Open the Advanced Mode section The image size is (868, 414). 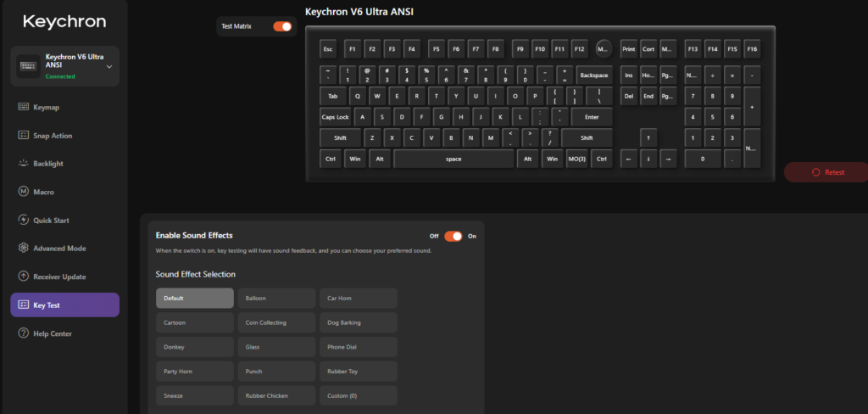[64, 249]
